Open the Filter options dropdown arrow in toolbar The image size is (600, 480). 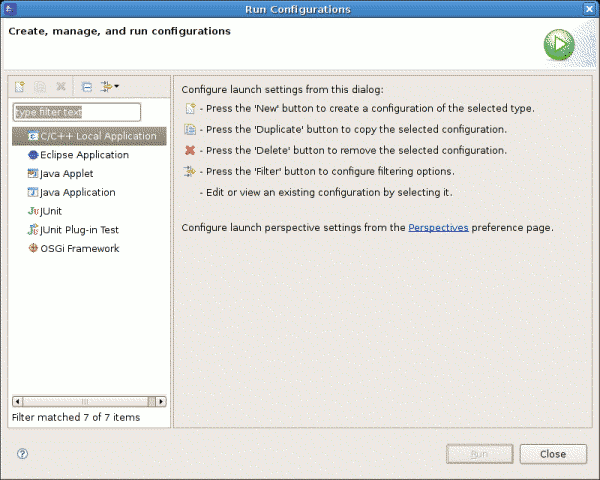click(117, 87)
